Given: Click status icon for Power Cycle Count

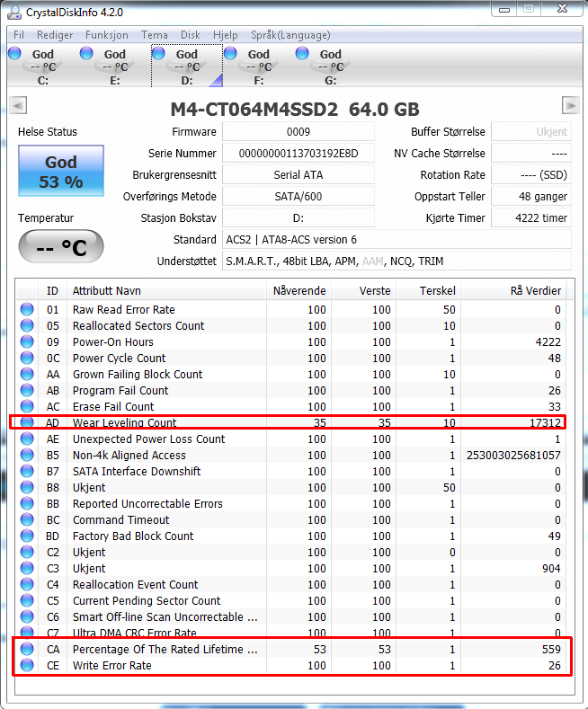Looking at the screenshot, I should point(27,359).
